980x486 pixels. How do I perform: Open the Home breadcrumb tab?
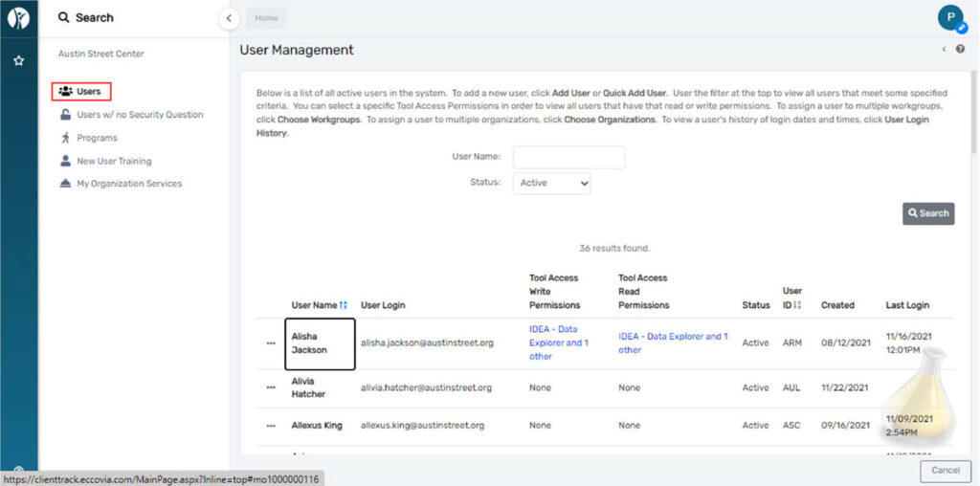[266, 18]
